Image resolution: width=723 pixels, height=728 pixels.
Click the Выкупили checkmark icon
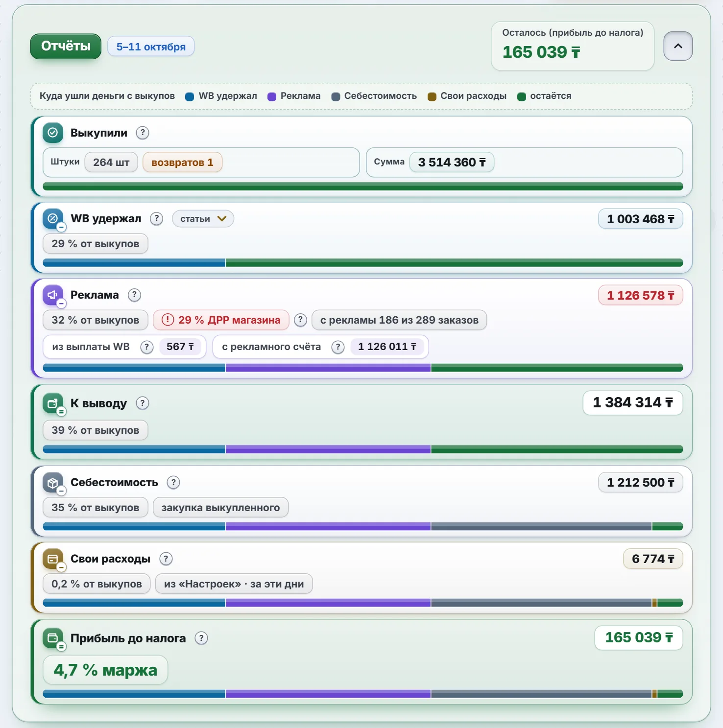pos(53,133)
